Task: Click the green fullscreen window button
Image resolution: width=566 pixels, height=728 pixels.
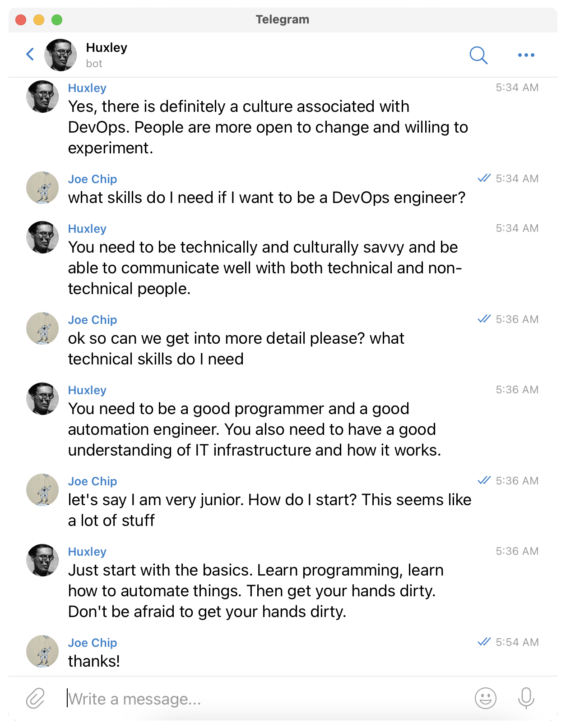Action: [57, 20]
